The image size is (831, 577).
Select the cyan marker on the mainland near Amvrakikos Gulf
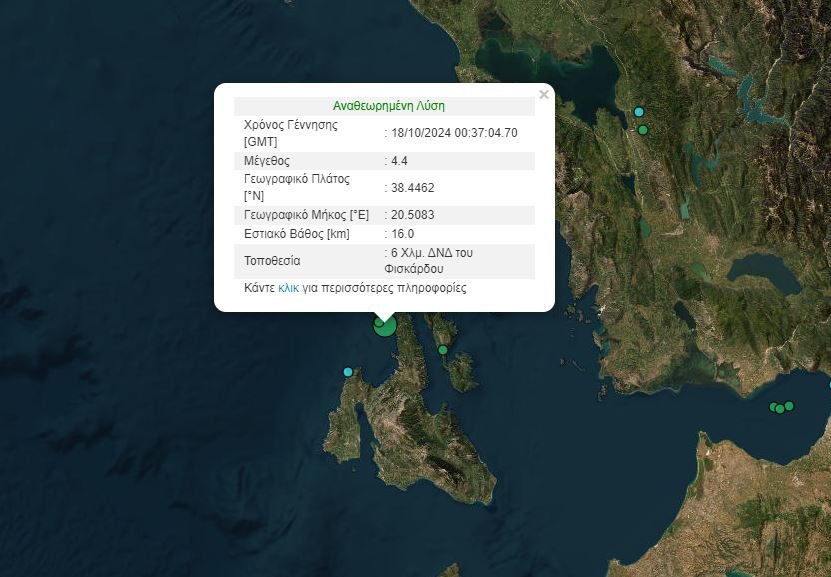click(639, 112)
